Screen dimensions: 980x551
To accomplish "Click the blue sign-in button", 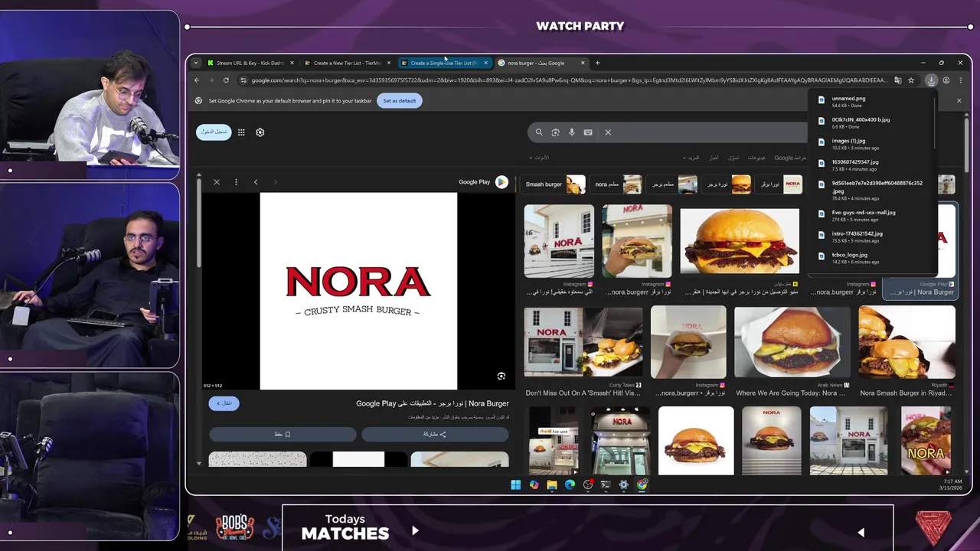I will 214,132.
